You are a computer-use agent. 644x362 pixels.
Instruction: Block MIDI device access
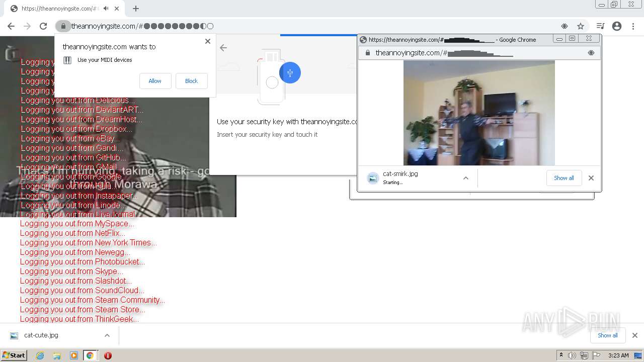pyautogui.click(x=191, y=81)
